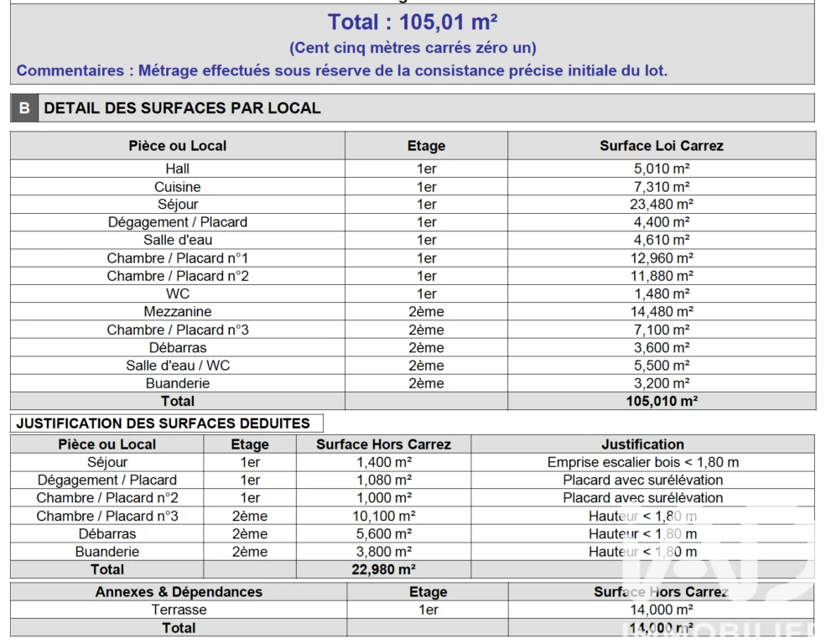
Task: Select the "4,400 m²" surface value
Action: point(662,222)
